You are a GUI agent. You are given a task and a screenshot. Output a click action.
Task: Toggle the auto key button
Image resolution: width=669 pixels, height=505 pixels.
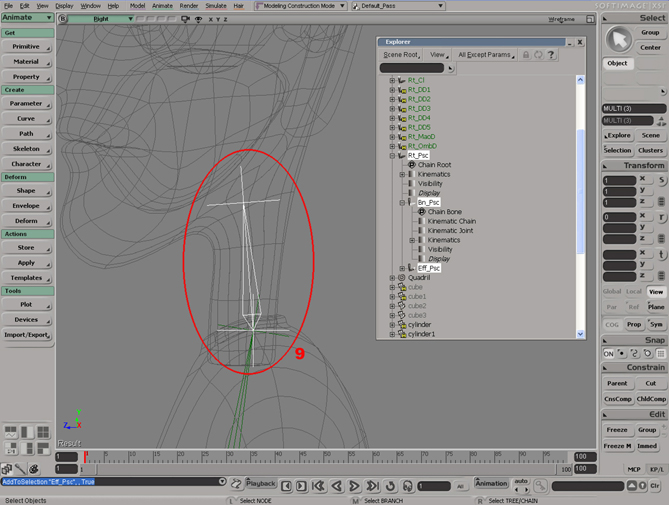(520, 482)
